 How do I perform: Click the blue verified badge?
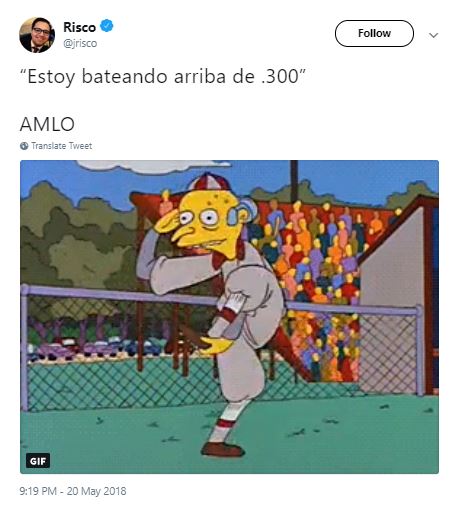[x=107, y=26]
